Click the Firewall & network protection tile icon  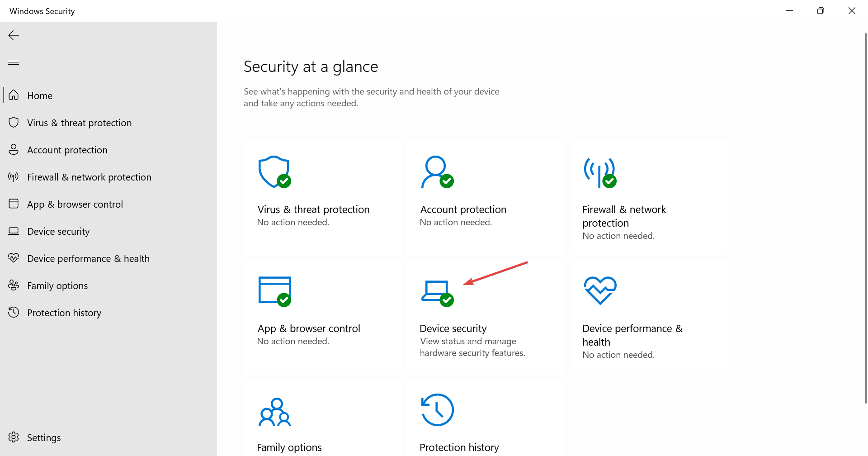[x=599, y=172]
